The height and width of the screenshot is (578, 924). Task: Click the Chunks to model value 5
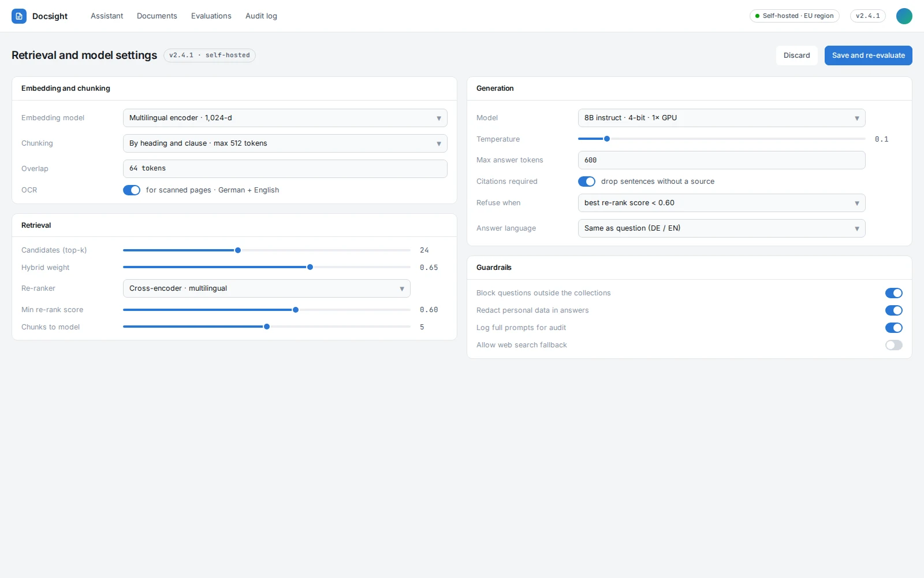(422, 327)
